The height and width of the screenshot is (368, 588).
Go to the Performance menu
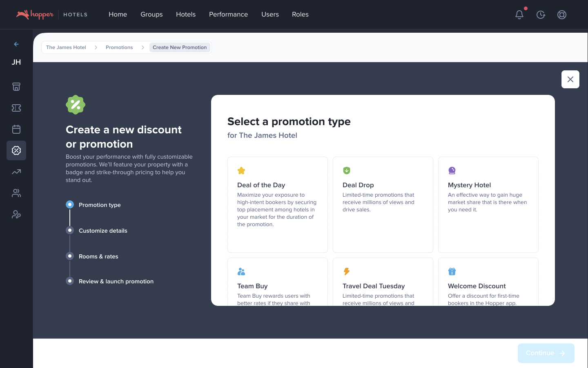click(228, 14)
